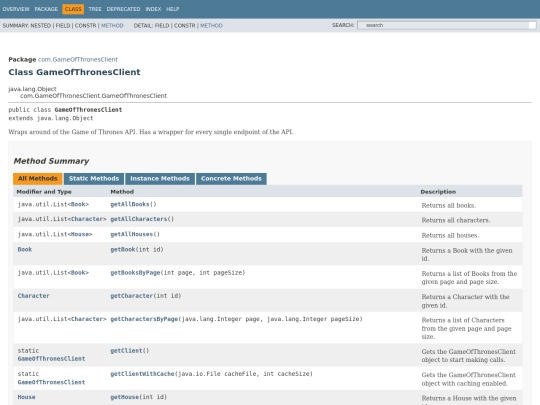Open the Character return type link

click(34, 296)
